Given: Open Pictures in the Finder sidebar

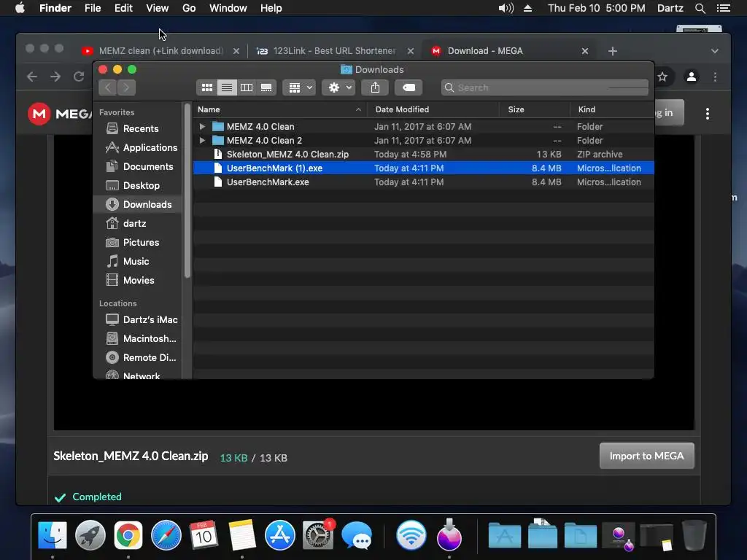Looking at the screenshot, I should (138, 242).
